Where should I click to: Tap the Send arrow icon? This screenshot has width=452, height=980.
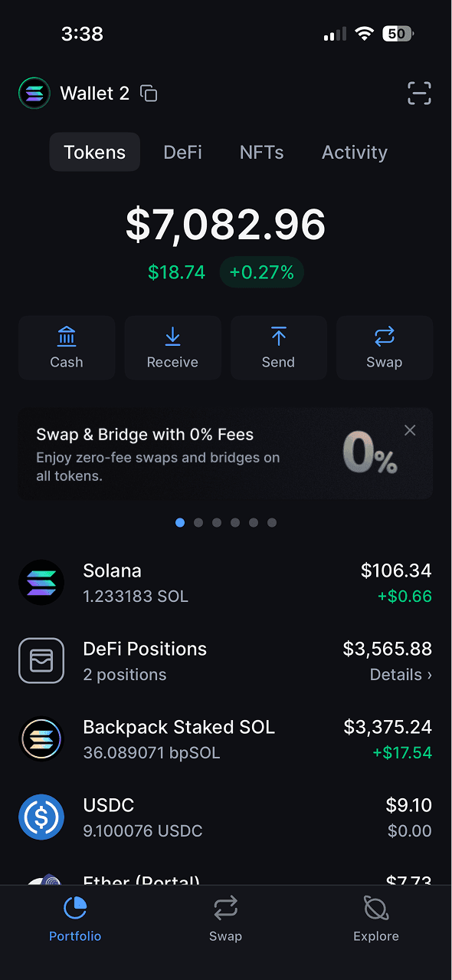[x=278, y=336]
